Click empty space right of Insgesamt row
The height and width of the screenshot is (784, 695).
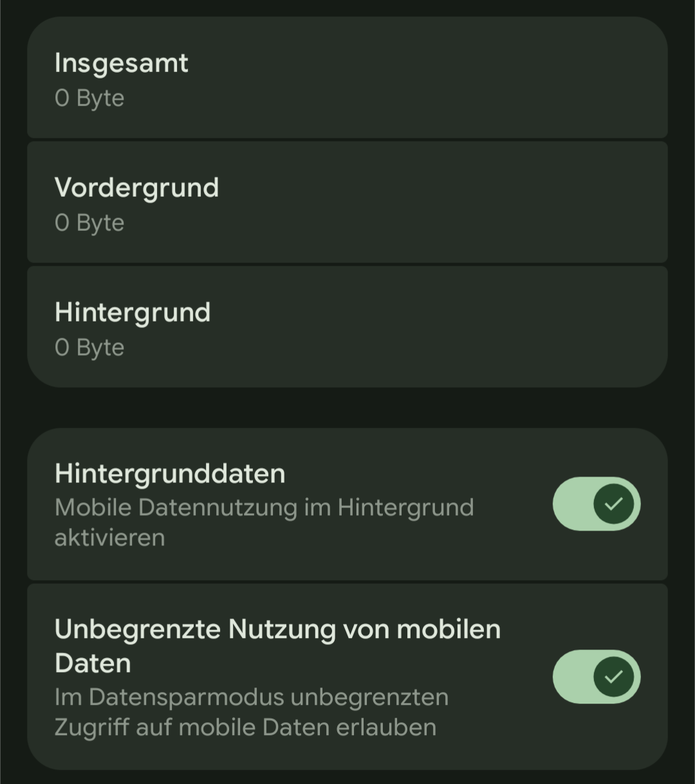pos(450,78)
